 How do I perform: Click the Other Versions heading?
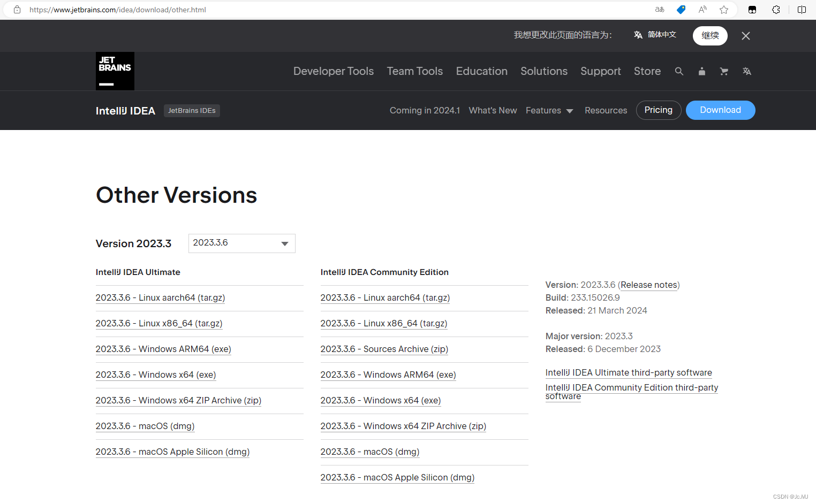(177, 195)
